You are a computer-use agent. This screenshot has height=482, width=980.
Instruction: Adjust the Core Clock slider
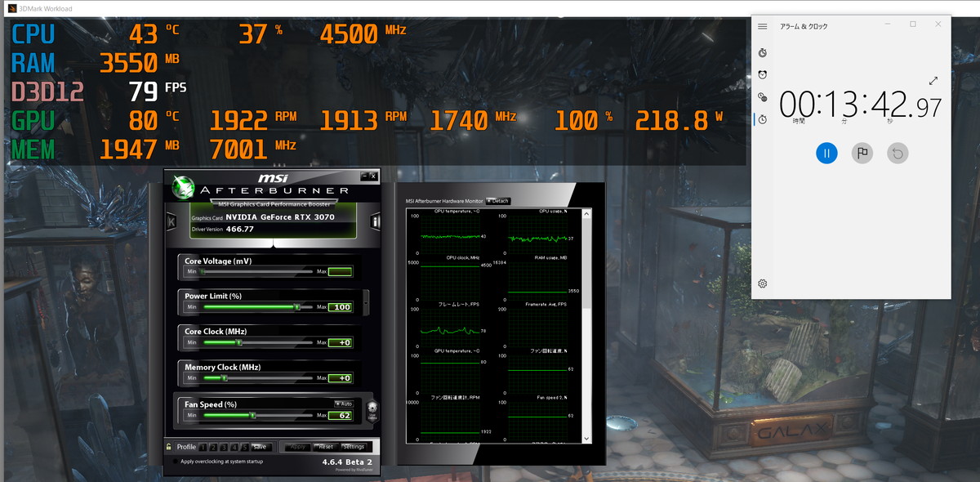click(x=257, y=342)
